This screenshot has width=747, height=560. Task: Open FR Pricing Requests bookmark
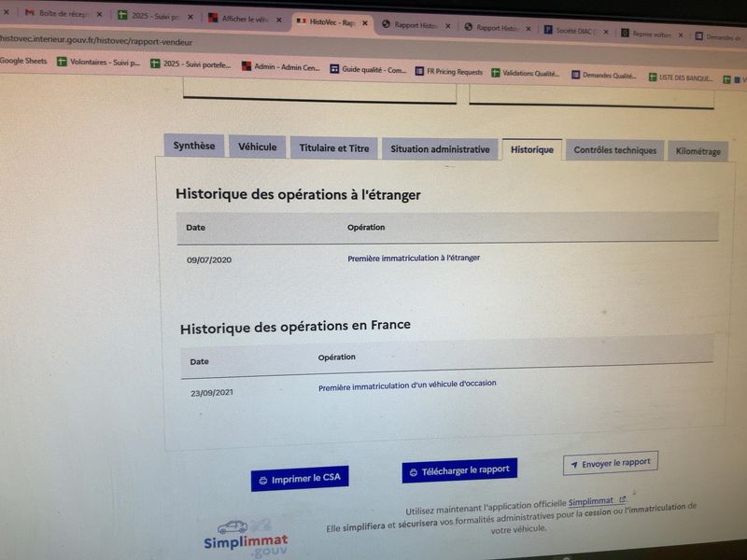coord(449,72)
